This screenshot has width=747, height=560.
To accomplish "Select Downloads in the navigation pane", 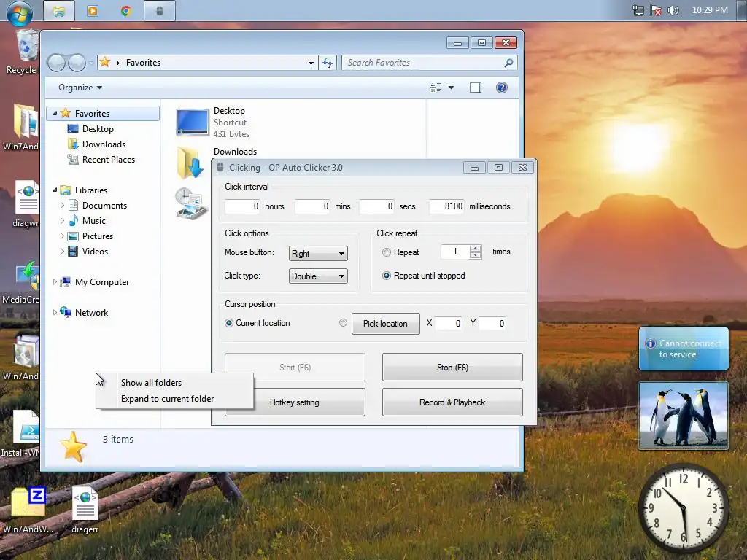I will [104, 144].
